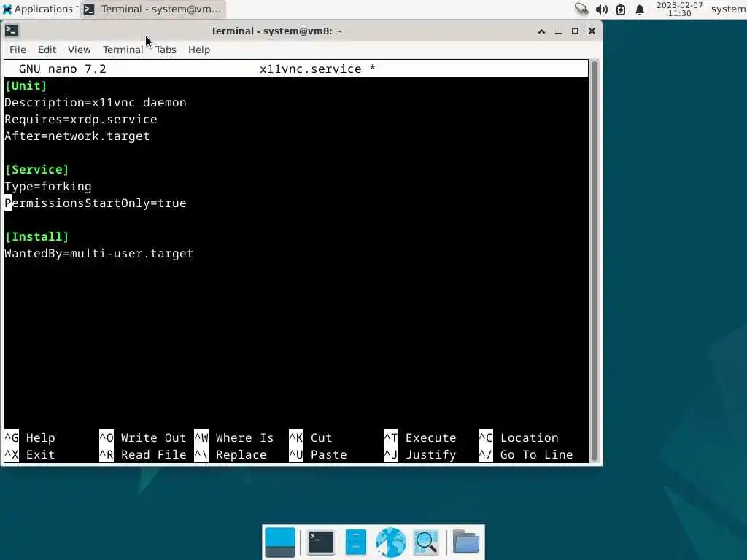This screenshot has width=747, height=560.
Task: Open the power manager battery icon
Action: point(621,9)
